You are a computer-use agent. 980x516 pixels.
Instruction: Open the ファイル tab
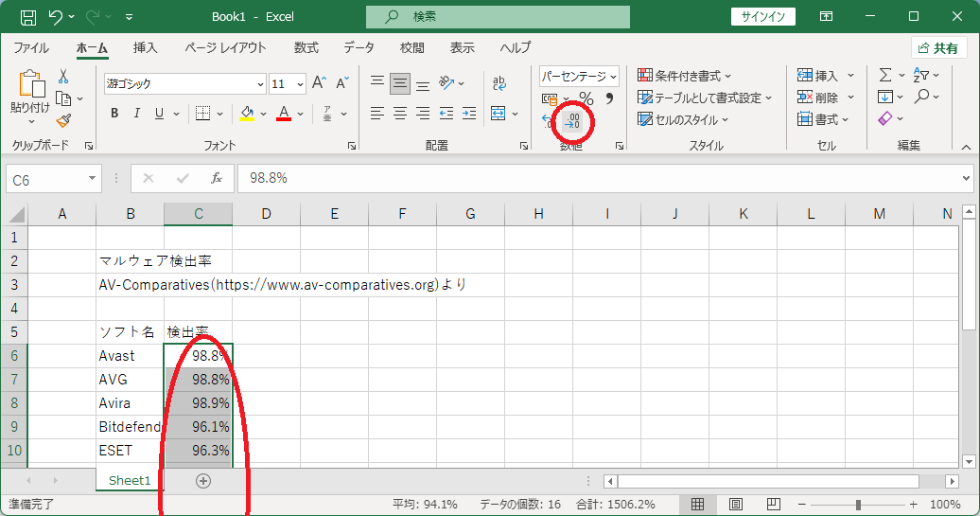pos(31,48)
